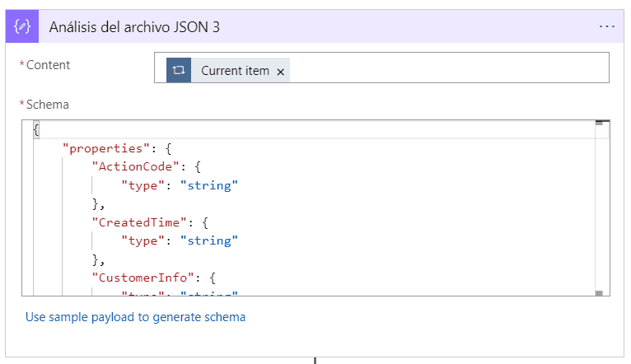Click the Current item token label
The image size is (631, 364).
[x=235, y=71]
